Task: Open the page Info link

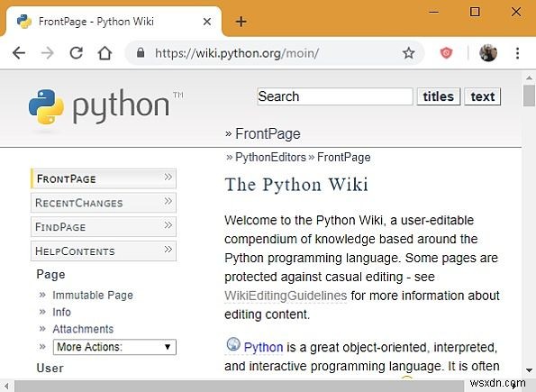Action: [x=61, y=312]
